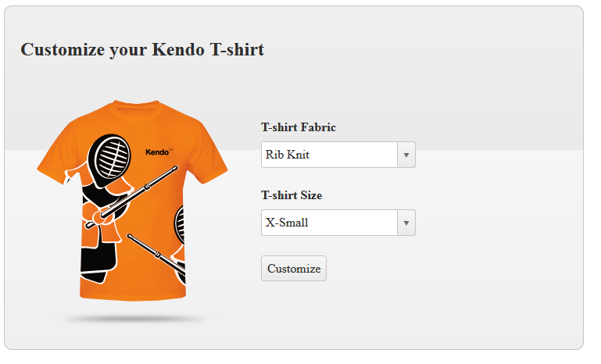Click the "Customize your Kendo T-shirt" heading

click(x=142, y=50)
